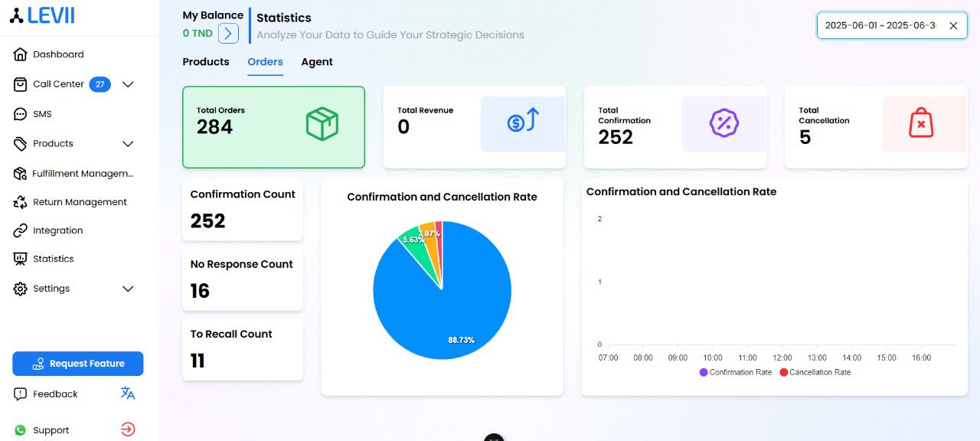The image size is (980, 441).
Task: Expand the Call Center menu
Action: 127,84
